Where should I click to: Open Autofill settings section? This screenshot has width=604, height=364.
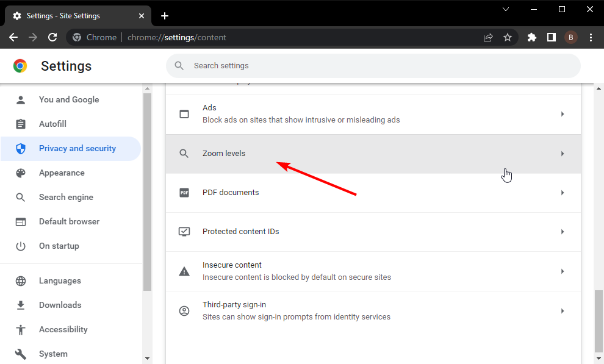pyautogui.click(x=71, y=124)
